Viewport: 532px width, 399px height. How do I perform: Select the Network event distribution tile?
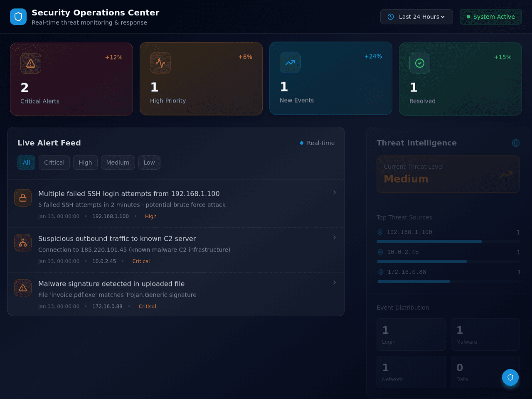(411, 372)
